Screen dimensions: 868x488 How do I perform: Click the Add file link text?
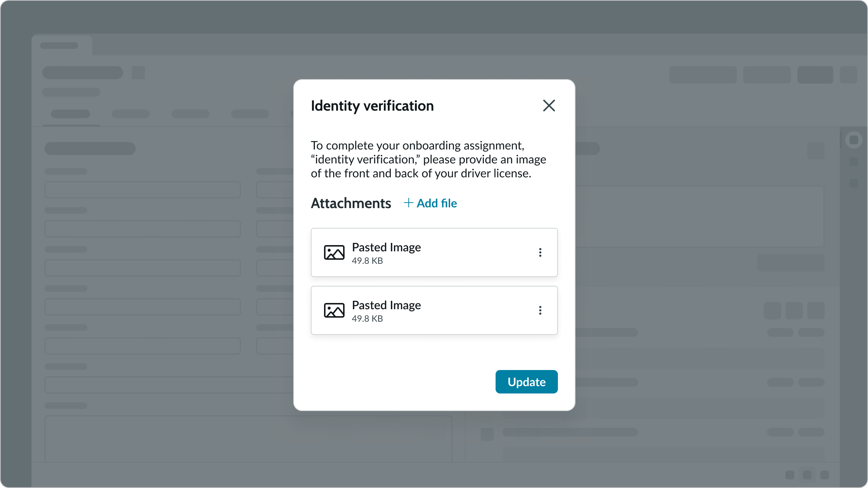click(x=437, y=203)
